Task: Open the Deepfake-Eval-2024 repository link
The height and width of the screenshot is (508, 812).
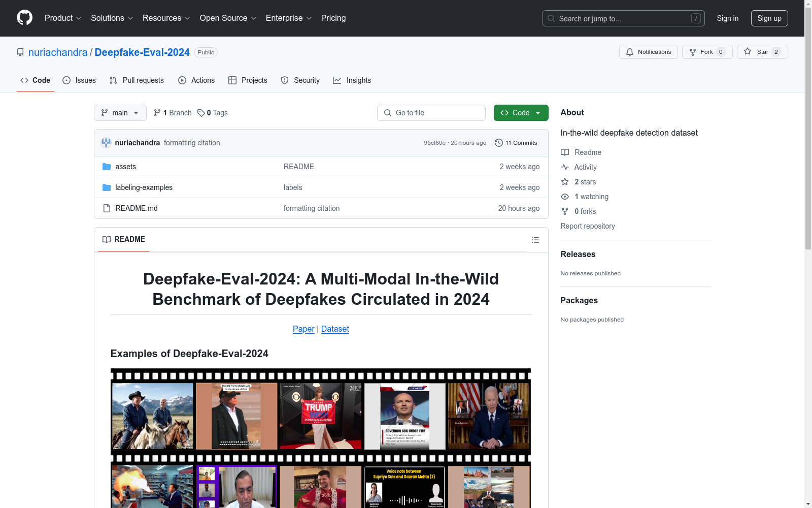Action: click(x=142, y=52)
